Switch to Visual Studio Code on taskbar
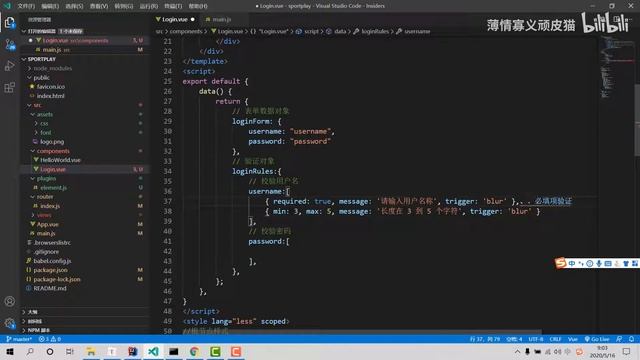 click(x=153, y=351)
